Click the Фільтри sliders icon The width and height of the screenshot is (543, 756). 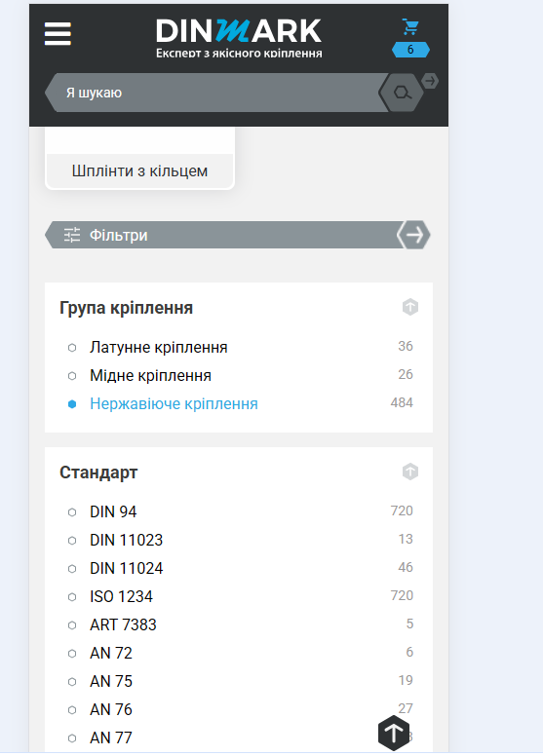(72, 235)
